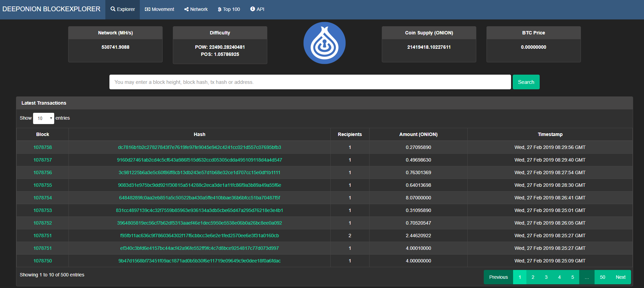The height and width of the screenshot is (288, 644).
Task: Go to pagination page 3
Action: point(546,277)
